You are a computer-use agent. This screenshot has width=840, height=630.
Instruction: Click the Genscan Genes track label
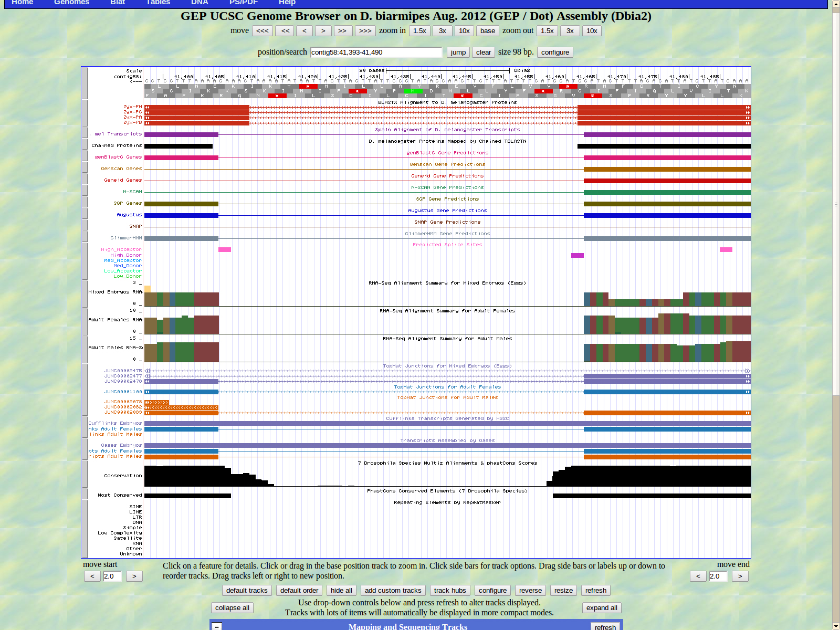(121, 169)
